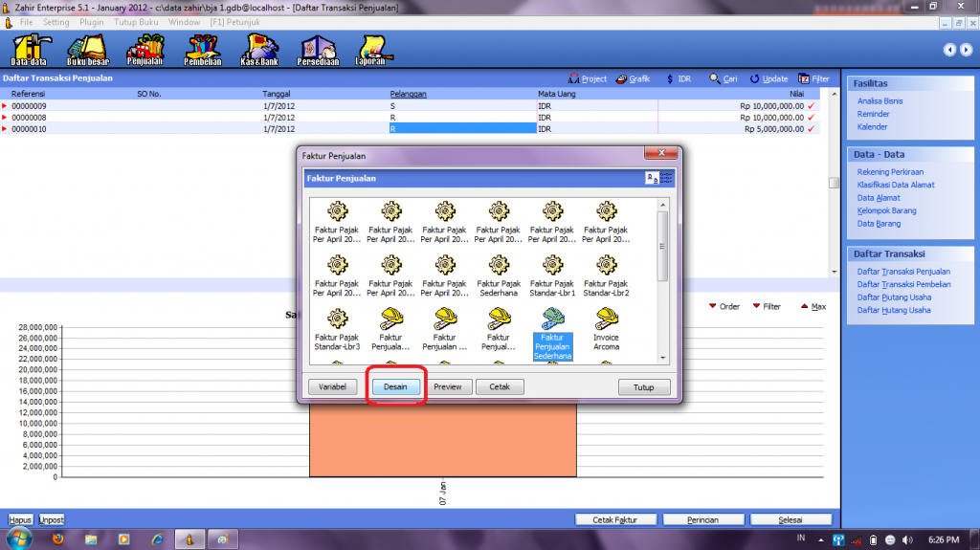The image size is (980, 550).
Task: Click the orange sales bar in chart
Action: click(442, 441)
